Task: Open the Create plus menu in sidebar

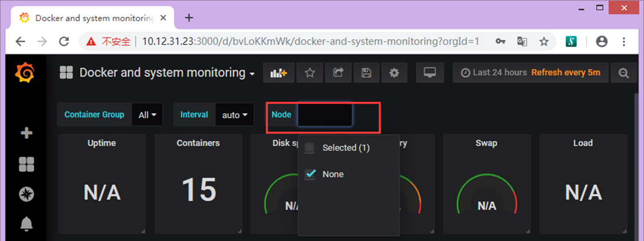Action: pyautogui.click(x=27, y=133)
